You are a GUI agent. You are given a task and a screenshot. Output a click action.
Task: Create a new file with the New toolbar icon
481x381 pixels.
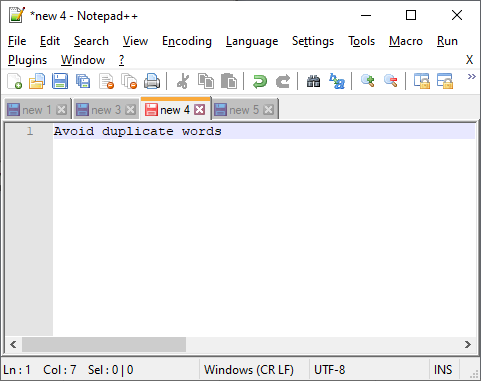tap(14, 81)
